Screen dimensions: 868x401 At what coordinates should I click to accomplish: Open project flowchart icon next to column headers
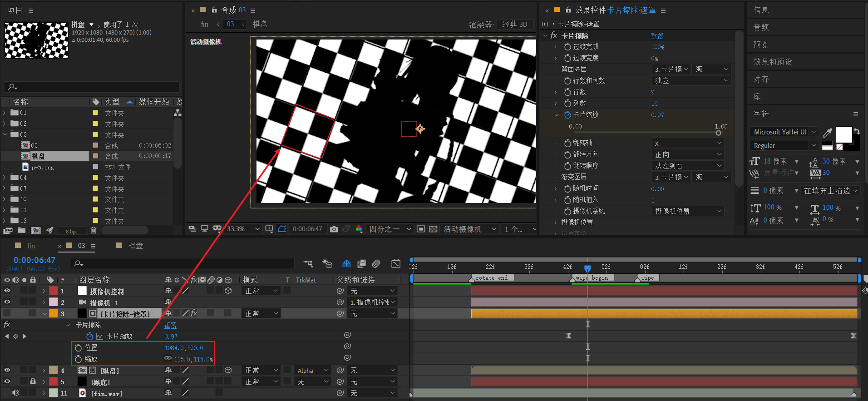[x=178, y=113]
